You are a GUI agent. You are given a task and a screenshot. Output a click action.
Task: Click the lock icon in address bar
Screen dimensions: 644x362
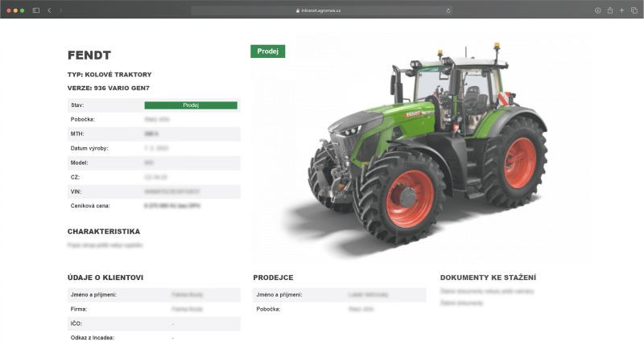(x=298, y=10)
